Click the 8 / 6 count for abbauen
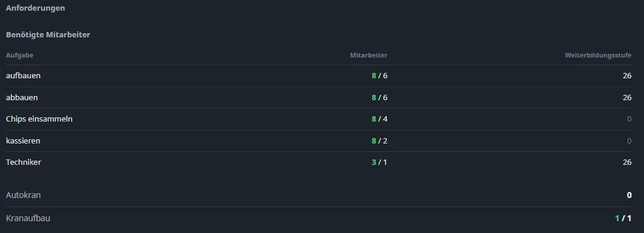Screen dimensions: 644x233 [380, 97]
